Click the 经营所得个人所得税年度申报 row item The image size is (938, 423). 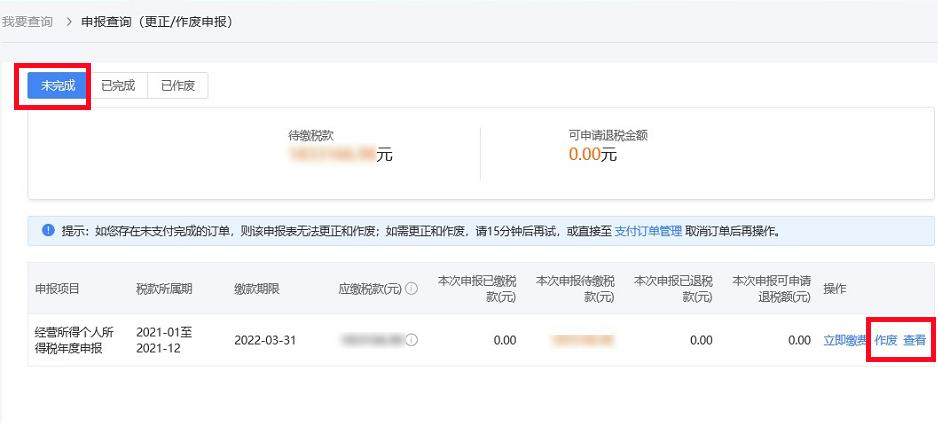click(x=76, y=340)
